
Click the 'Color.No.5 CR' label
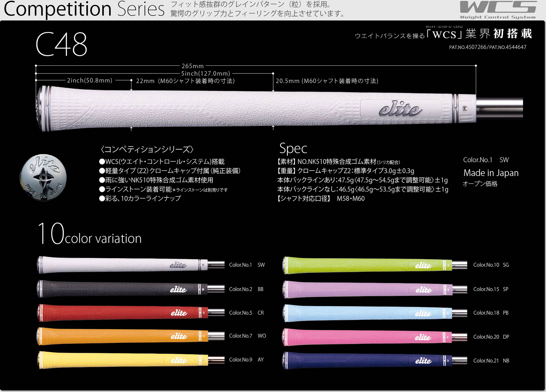pos(246,313)
